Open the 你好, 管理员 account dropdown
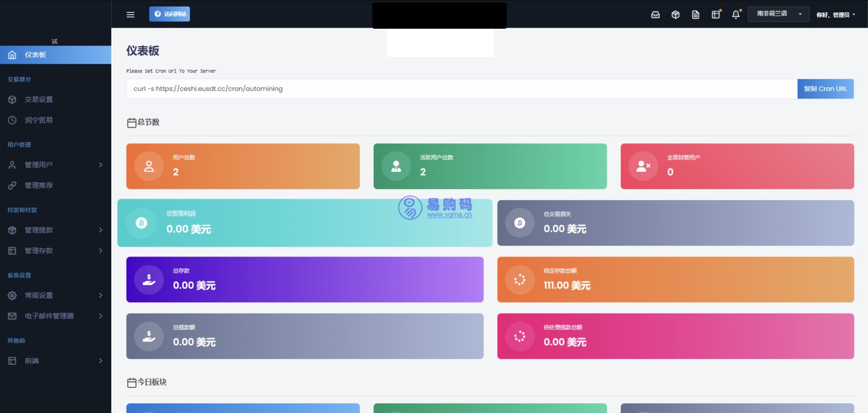The height and width of the screenshot is (413, 868). click(x=836, y=15)
